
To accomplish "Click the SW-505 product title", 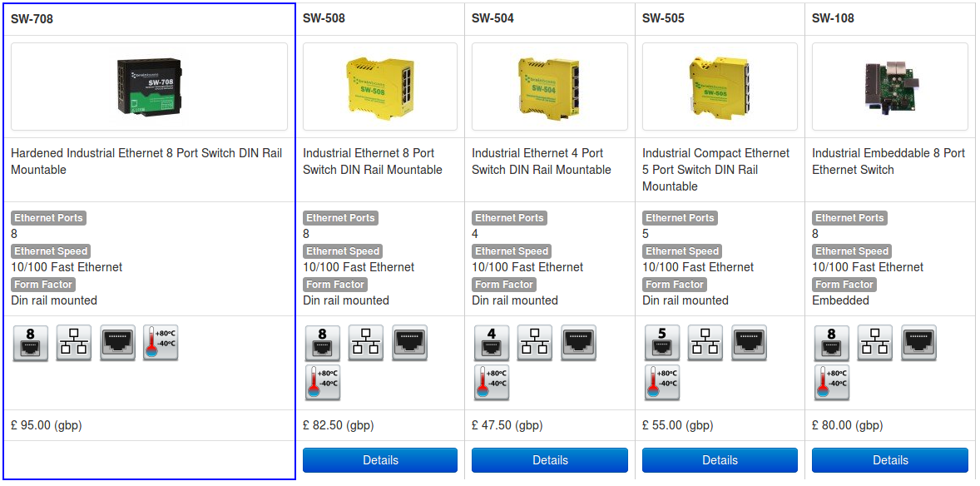I will click(x=663, y=18).
